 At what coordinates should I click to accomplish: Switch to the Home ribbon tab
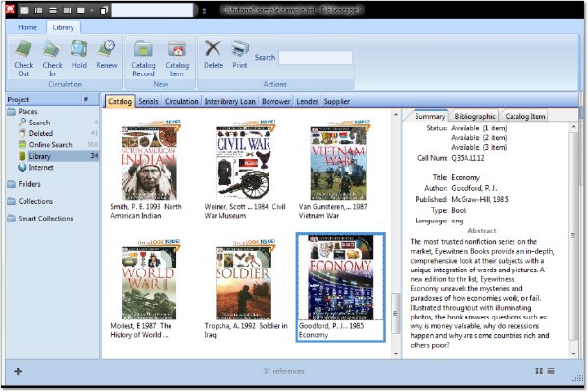[x=27, y=27]
